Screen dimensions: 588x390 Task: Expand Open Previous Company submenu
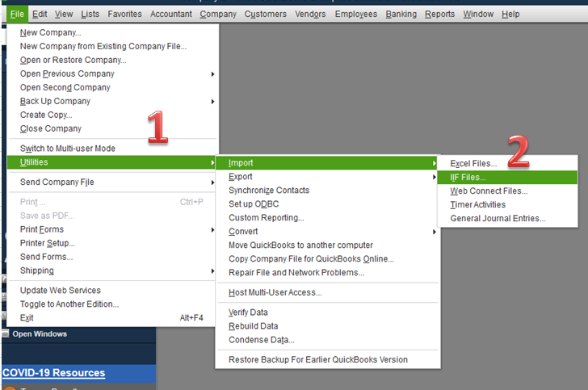[x=112, y=73]
